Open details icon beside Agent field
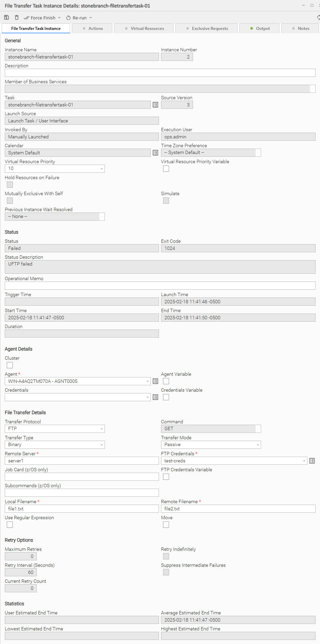The width and height of the screenshot is (320, 644). tap(155, 381)
